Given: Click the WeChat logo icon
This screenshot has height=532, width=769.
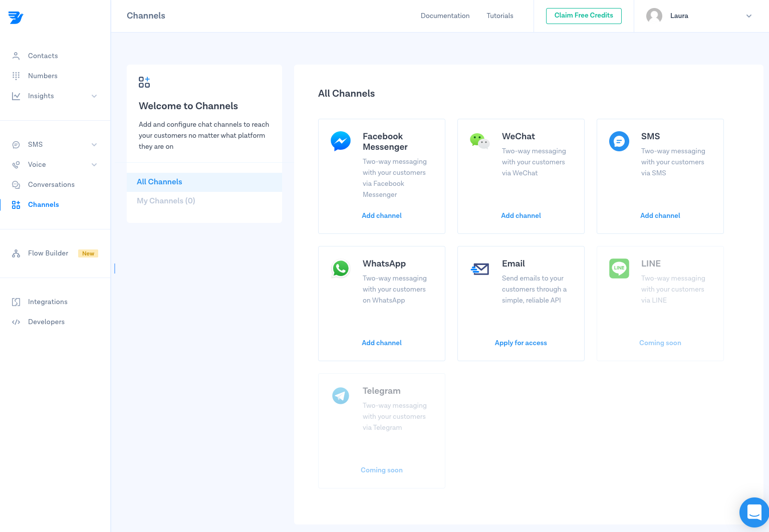Looking at the screenshot, I should pos(479,141).
